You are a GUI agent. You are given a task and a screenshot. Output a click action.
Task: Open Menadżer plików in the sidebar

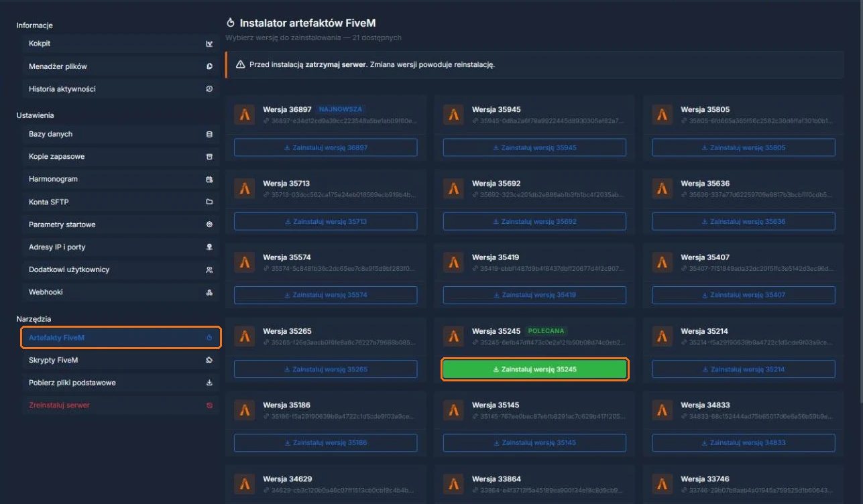coord(120,66)
